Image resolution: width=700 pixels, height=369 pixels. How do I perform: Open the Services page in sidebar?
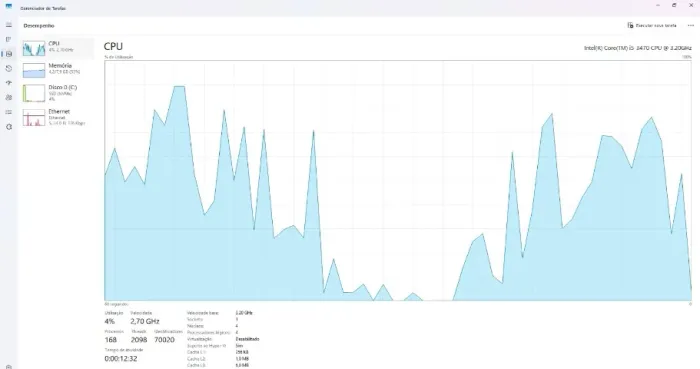point(8,127)
